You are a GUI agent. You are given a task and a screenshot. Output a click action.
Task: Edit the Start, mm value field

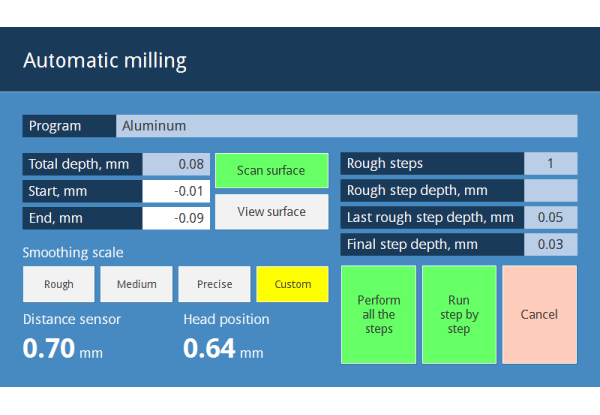[176, 191]
